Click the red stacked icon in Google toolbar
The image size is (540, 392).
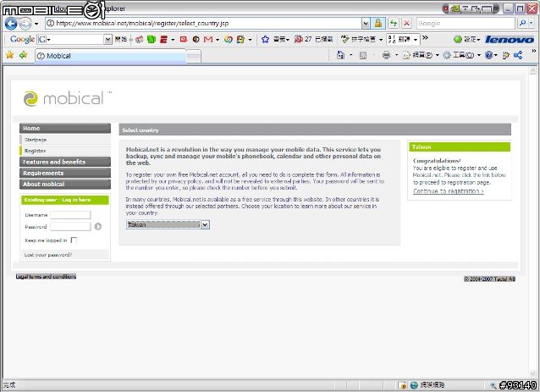[163, 40]
